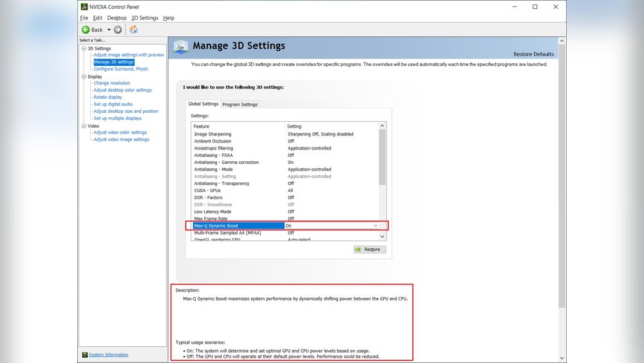Open the System Information link
This screenshot has height=363, width=644.
pos(108,355)
